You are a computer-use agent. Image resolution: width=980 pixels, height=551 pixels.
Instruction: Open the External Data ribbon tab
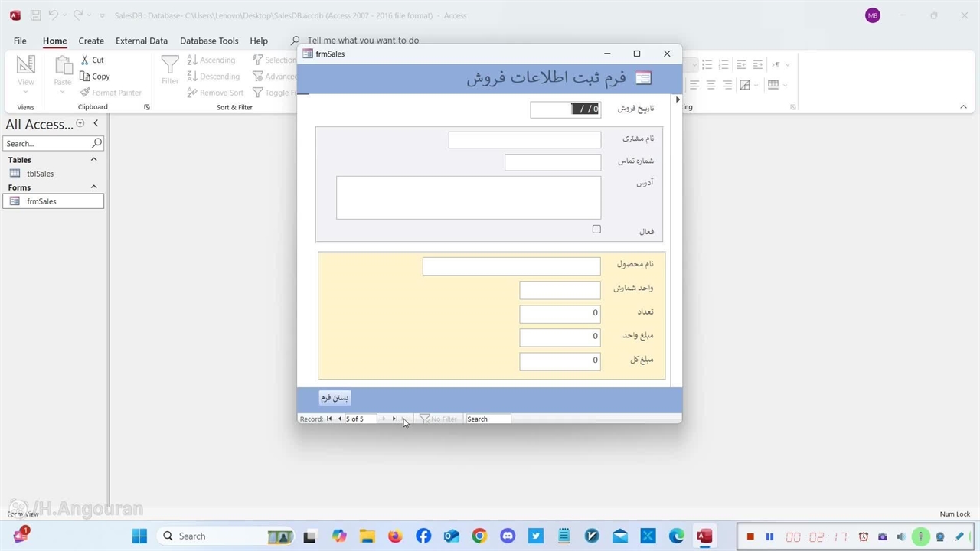(142, 41)
